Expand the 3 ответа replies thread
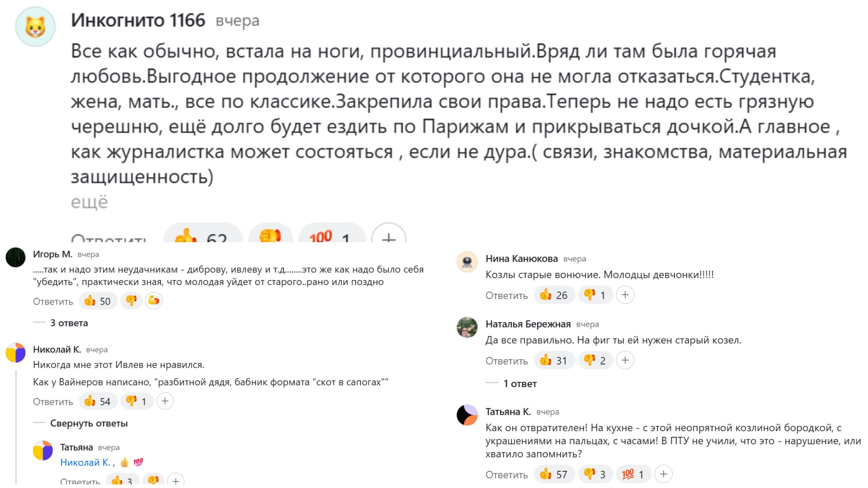868x488 pixels. [69, 323]
